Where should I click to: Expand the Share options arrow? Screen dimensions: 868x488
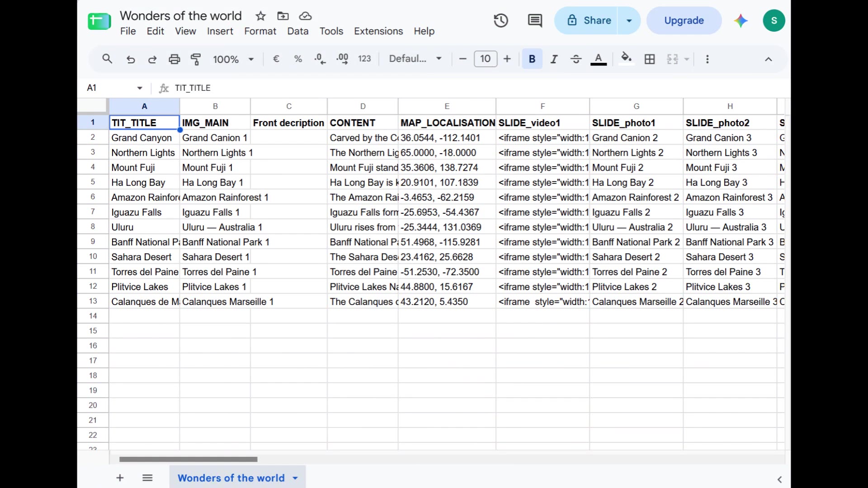pos(629,20)
